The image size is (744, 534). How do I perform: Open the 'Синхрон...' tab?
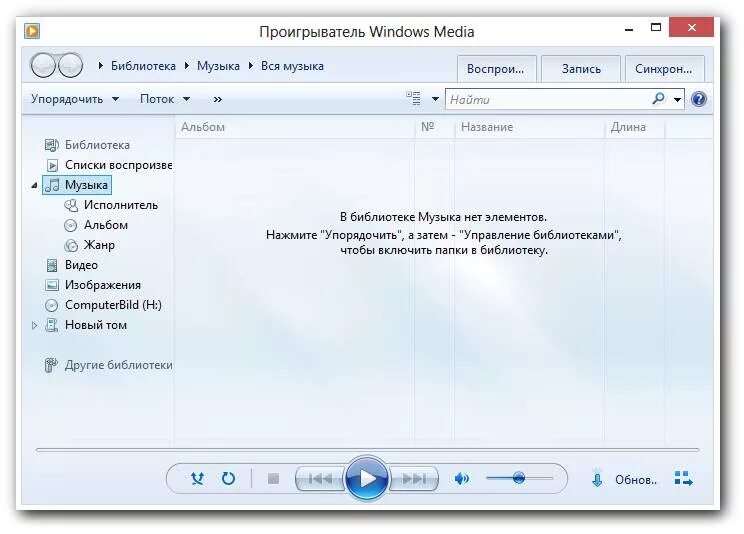(664, 69)
